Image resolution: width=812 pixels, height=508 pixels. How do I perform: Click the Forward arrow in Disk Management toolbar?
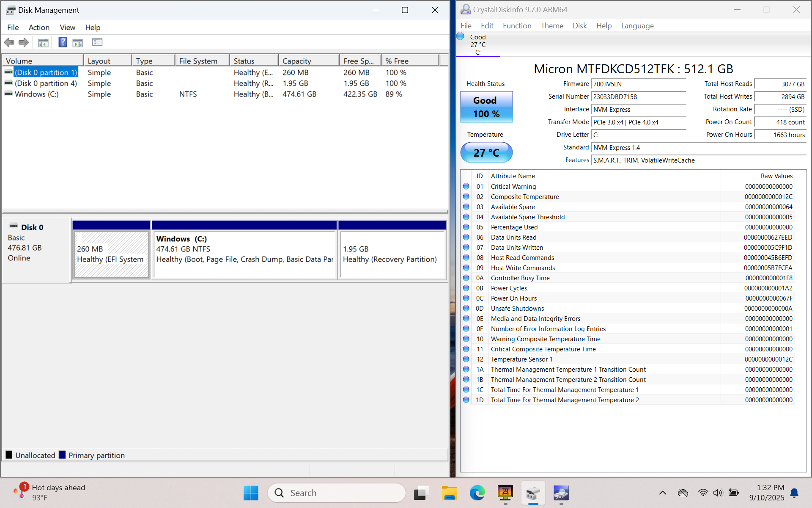coord(24,42)
